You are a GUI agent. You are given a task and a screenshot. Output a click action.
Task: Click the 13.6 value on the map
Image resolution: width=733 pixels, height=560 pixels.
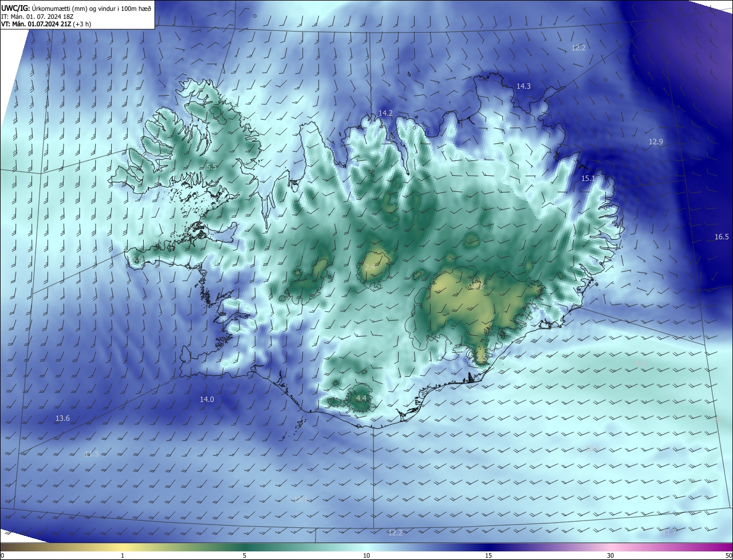coord(62,418)
